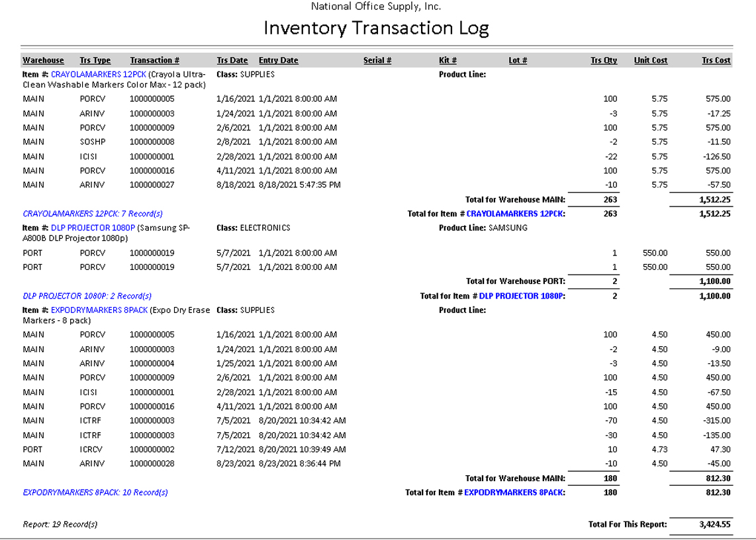Select the Serial # column header

click(x=377, y=60)
